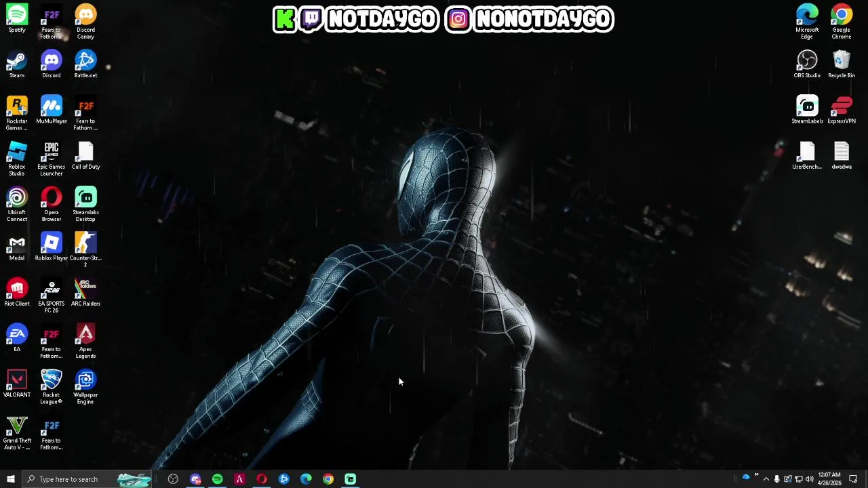Switch to Streamlabs in the taskbar
This screenshot has width=868, height=488.
point(350,479)
